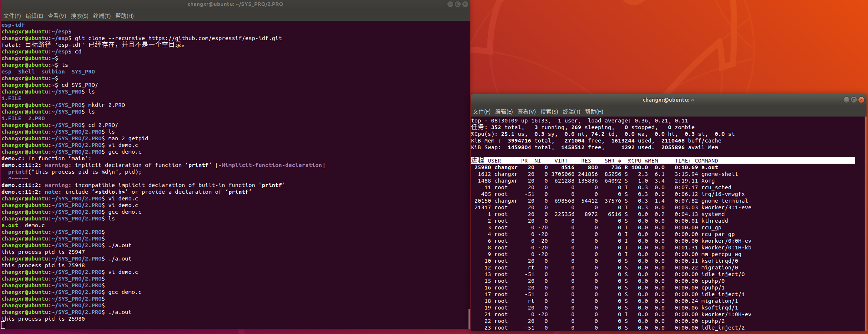868x334 pixels.
Task: Click 'this process pid is 25948' output
Action: pyautogui.click(x=43, y=265)
